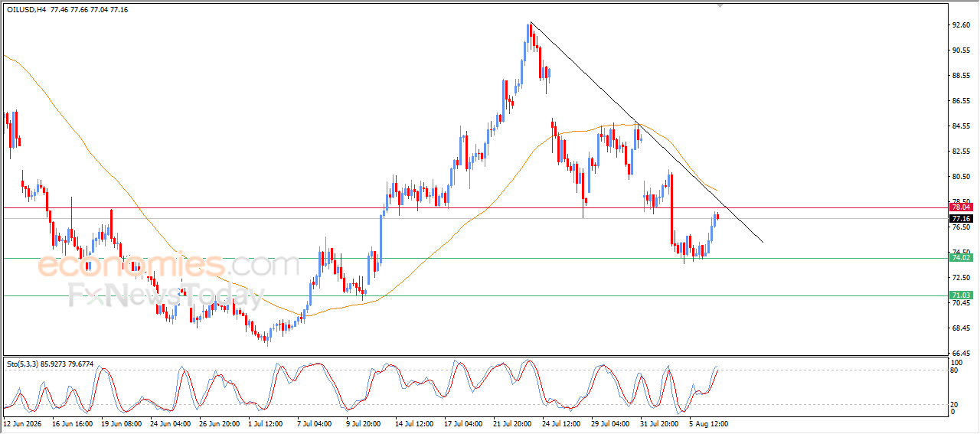Click the 21 Jul 20:00 date label
The width and height of the screenshot is (980, 434).
512,423
